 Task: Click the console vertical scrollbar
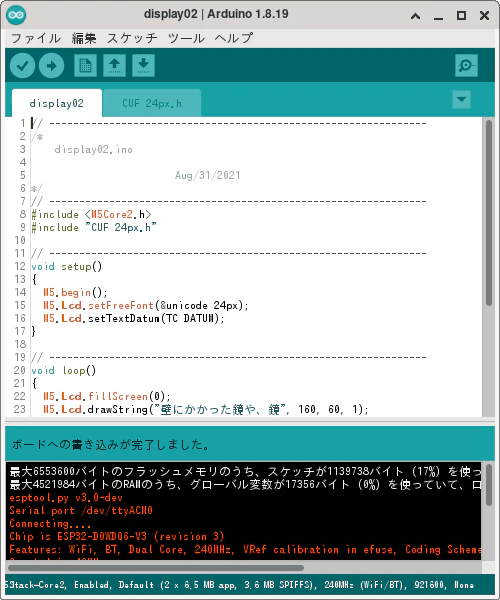coord(489,485)
